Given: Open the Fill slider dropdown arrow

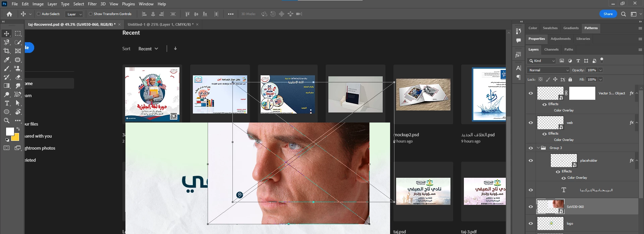Looking at the screenshot, I should (600, 79).
